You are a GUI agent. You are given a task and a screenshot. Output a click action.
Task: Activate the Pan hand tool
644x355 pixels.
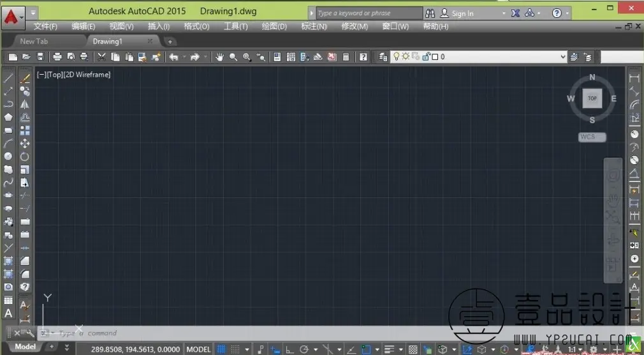point(220,57)
